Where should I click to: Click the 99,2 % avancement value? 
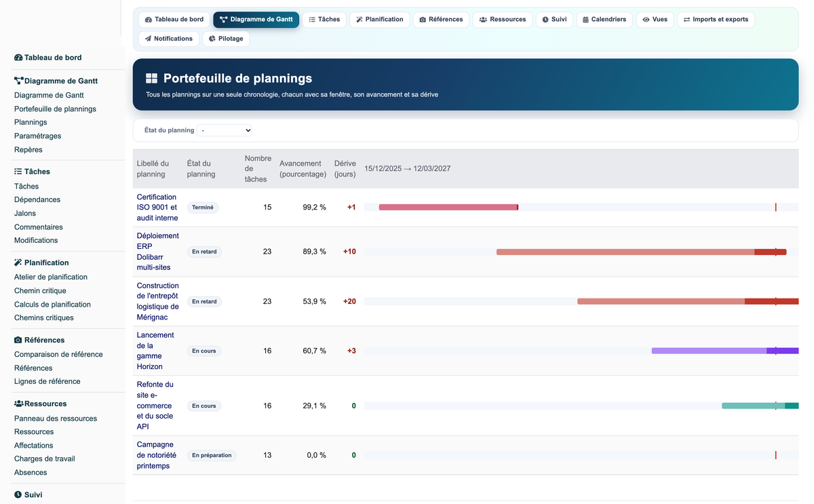pyautogui.click(x=314, y=208)
